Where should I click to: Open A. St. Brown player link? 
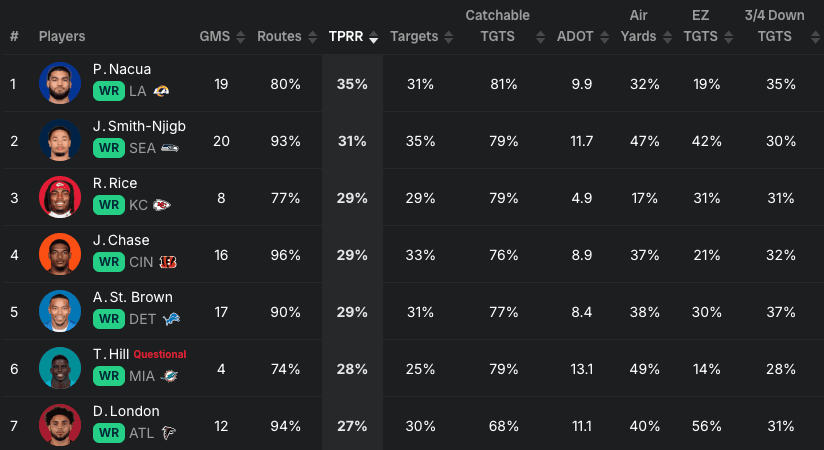(x=132, y=297)
